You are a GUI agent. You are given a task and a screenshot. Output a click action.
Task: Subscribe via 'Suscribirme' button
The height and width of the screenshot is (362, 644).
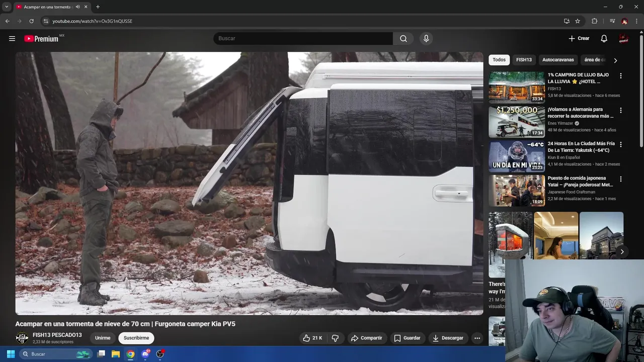coord(136,338)
